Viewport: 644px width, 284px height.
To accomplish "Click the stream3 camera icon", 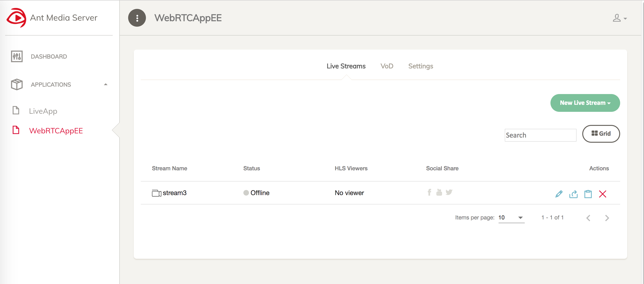I will click(156, 193).
